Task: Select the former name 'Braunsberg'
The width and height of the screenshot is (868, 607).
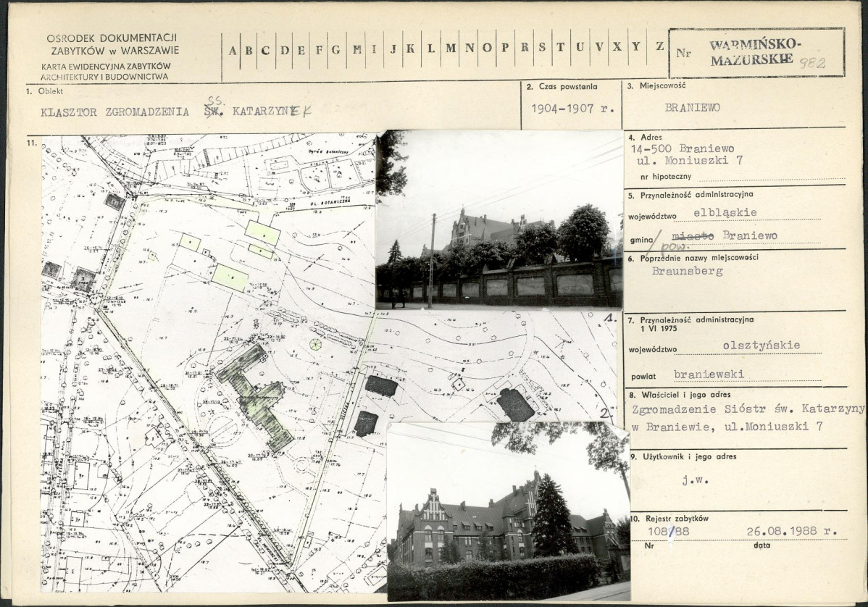Action: [685, 272]
